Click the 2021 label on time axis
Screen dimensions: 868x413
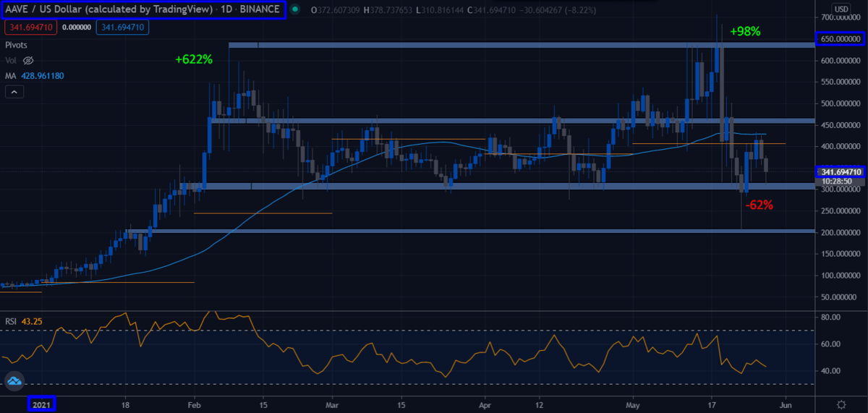click(x=41, y=404)
